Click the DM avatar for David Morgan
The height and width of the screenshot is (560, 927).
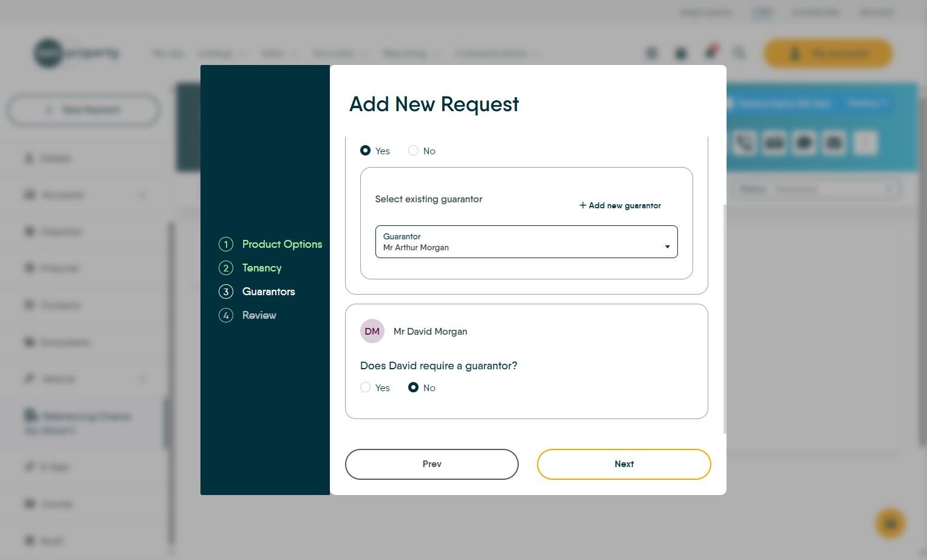(x=372, y=331)
